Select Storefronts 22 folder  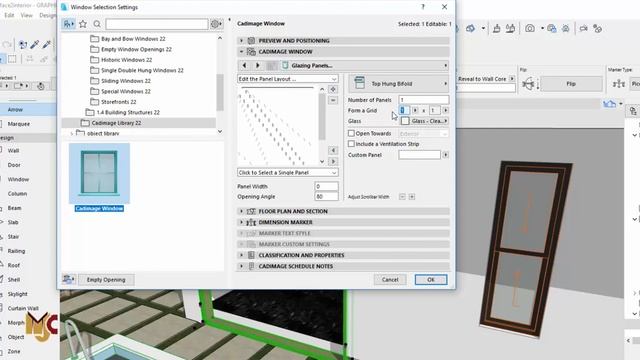click(118, 102)
